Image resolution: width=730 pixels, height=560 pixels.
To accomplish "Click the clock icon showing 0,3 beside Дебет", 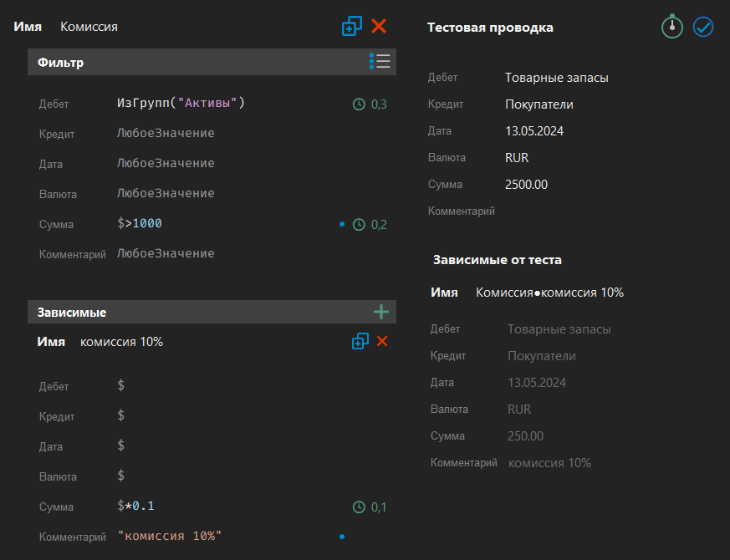I will [x=359, y=104].
